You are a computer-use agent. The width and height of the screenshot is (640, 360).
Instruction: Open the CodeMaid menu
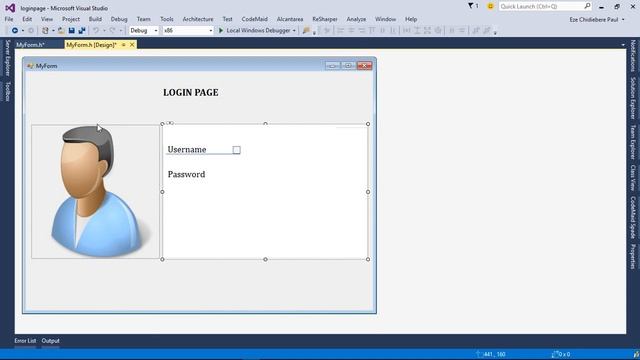(x=254, y=19)
